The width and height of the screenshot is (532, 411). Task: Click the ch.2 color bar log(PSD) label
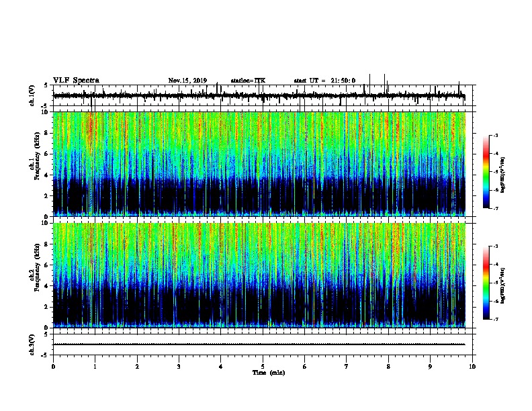coord(502,285)
